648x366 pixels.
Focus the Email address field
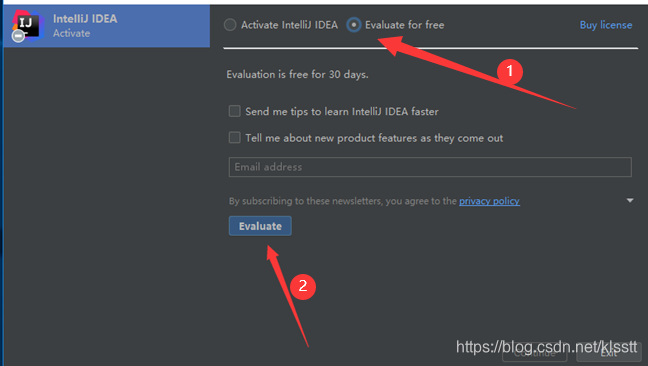pos(430,167)
